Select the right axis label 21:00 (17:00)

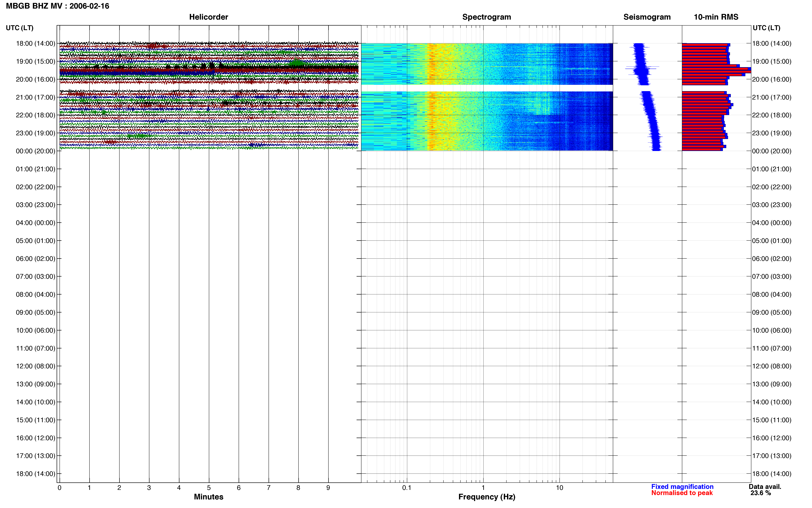coord(772,97)
